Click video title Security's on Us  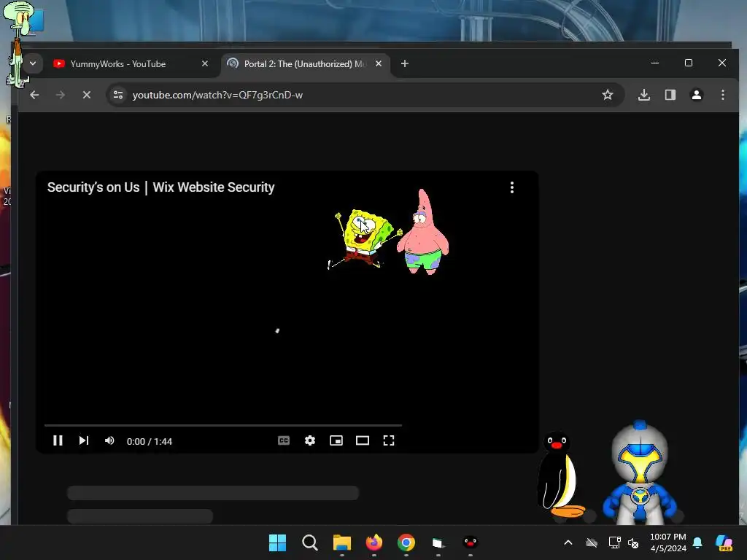pos(160,187)
